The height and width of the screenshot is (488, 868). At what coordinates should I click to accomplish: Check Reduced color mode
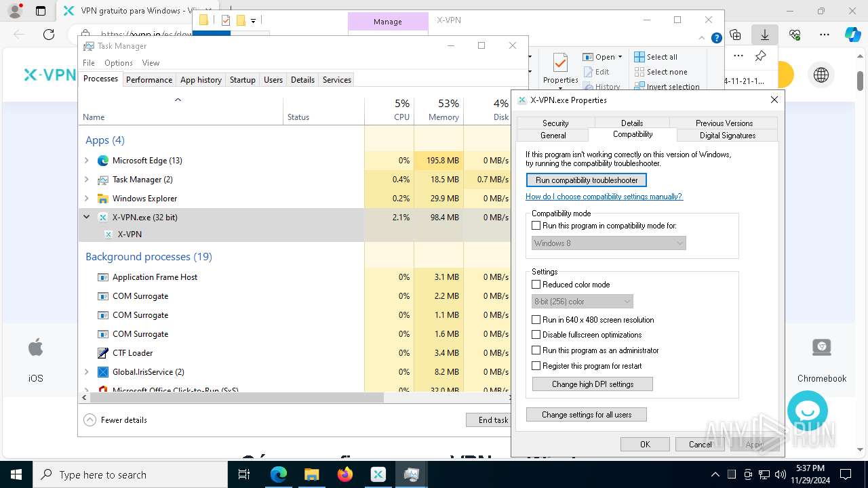(x=536, y=285)
